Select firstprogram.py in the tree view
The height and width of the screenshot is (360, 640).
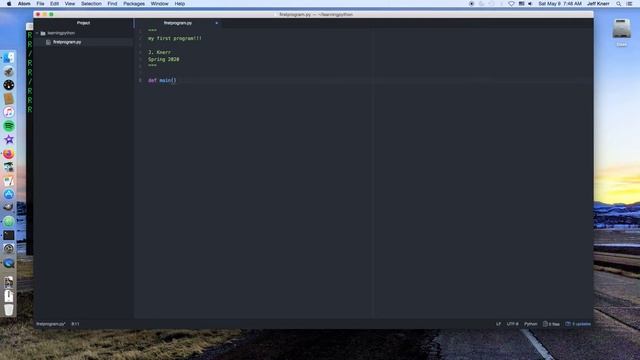click(x=67, y=42)
